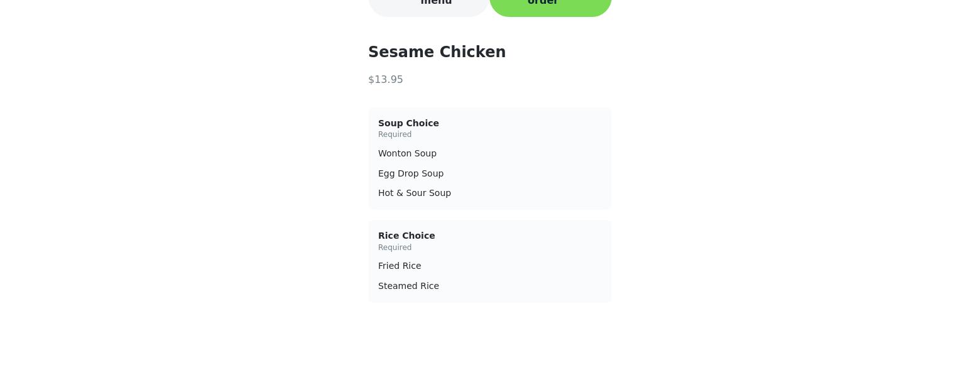Click the Soup Choice section title
The width and height of the screenshot is (980, 365).
click(x=408, y=123)
